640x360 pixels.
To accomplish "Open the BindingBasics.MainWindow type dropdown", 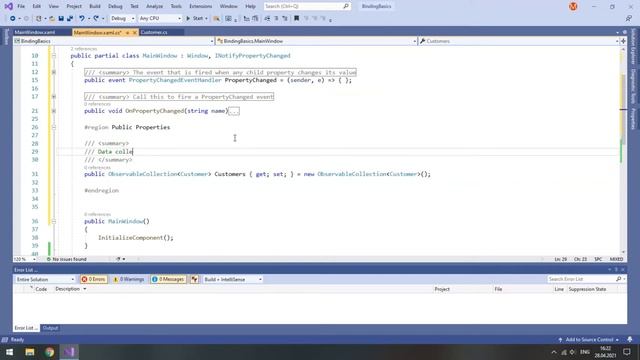I will [316, 41].
